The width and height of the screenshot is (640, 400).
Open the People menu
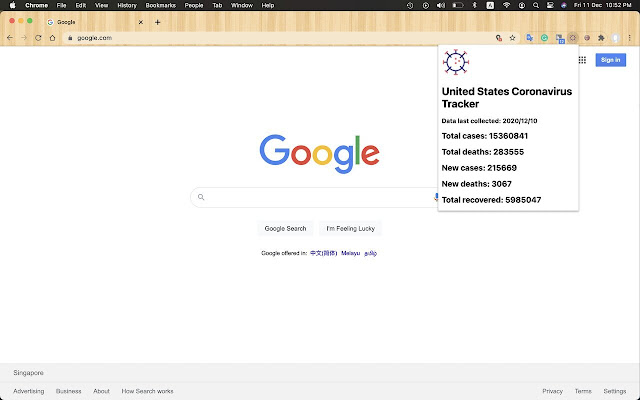[x=194, y=5]
